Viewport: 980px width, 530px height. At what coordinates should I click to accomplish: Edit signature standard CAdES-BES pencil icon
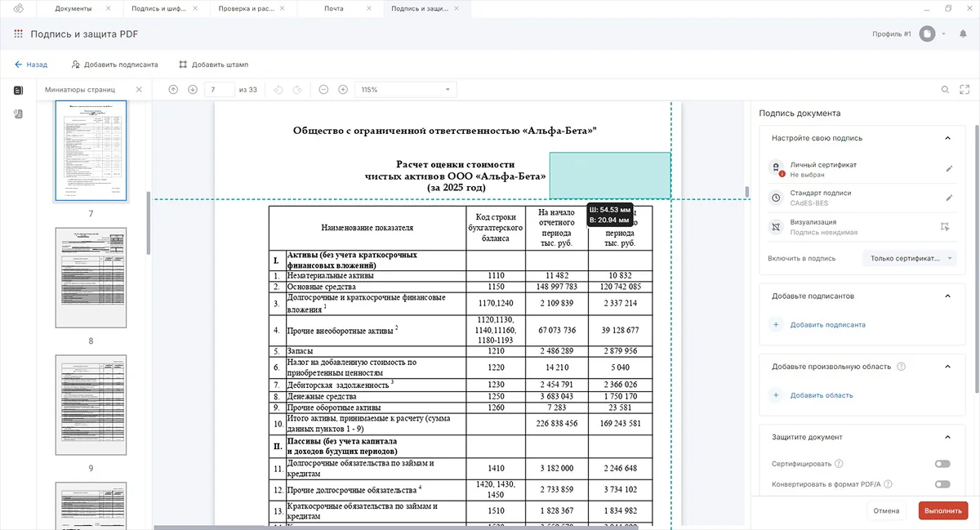(x=949, y=198)
